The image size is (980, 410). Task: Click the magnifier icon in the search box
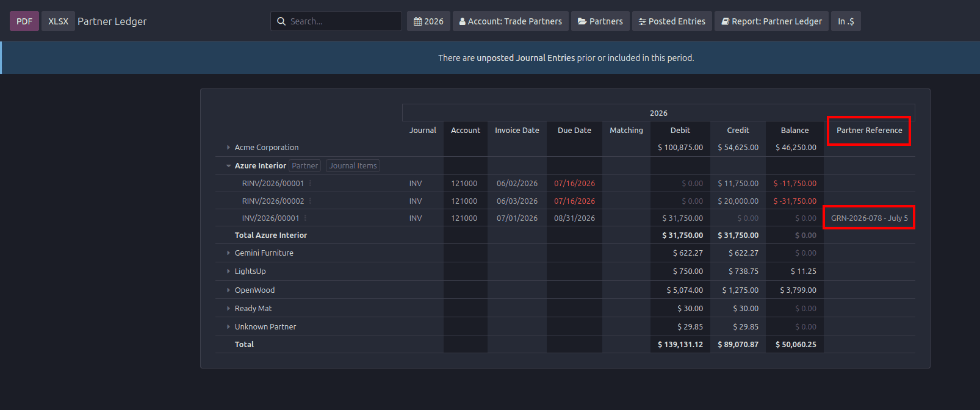281,21
